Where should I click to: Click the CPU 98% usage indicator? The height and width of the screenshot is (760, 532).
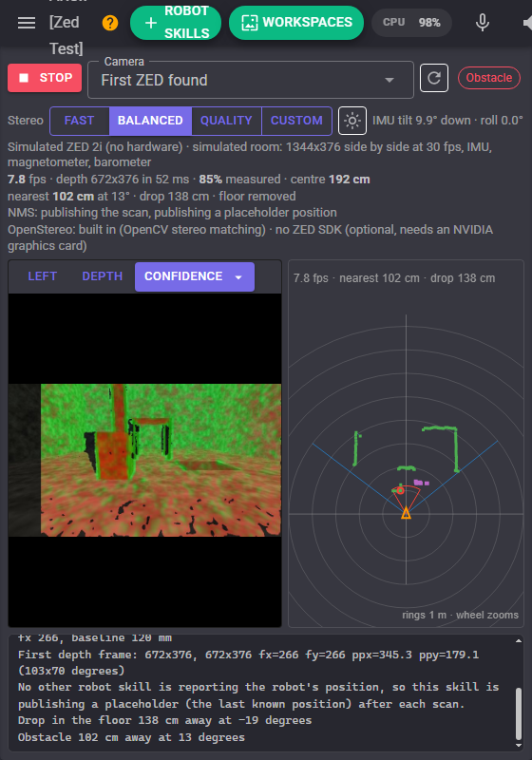coord(411,23)
